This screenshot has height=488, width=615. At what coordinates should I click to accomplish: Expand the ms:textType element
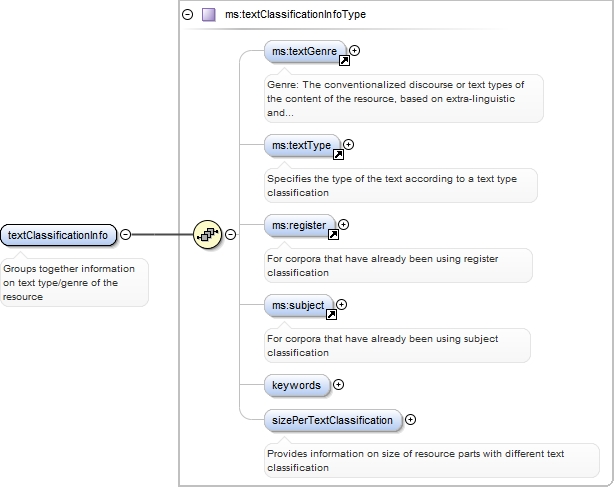click(348, 145)
